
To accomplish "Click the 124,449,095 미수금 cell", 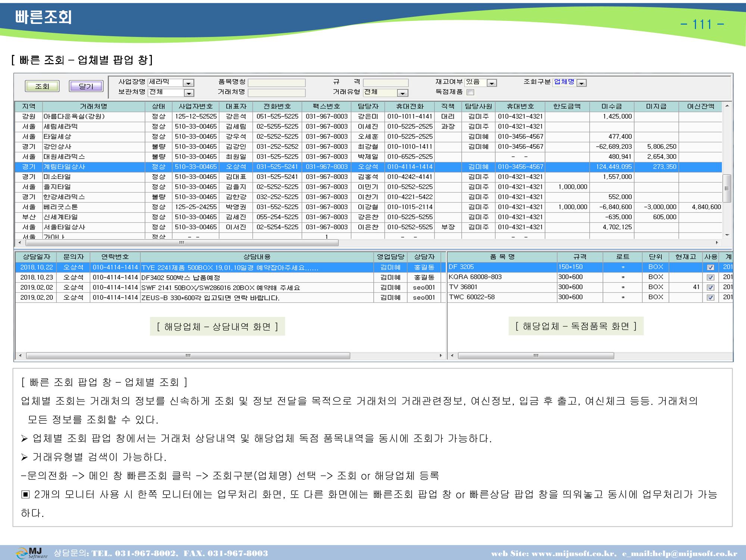I will point(612,167).
